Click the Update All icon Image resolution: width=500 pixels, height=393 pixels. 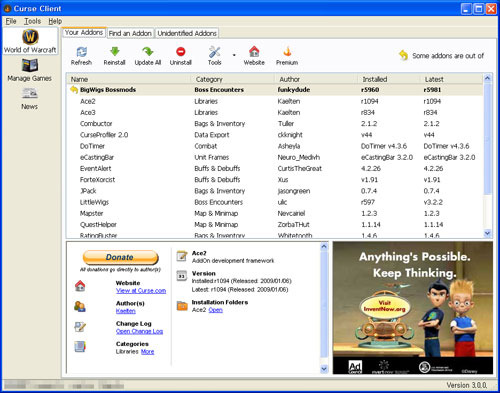[147, 51]
